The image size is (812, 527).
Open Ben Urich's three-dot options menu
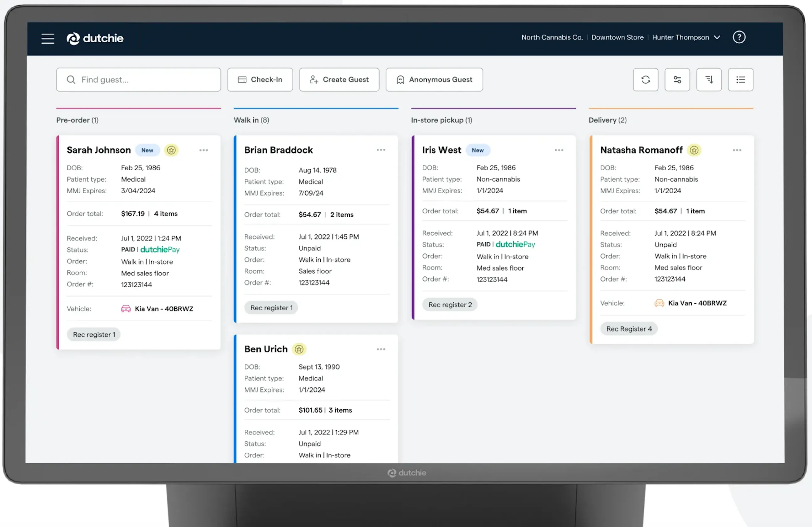381,349
